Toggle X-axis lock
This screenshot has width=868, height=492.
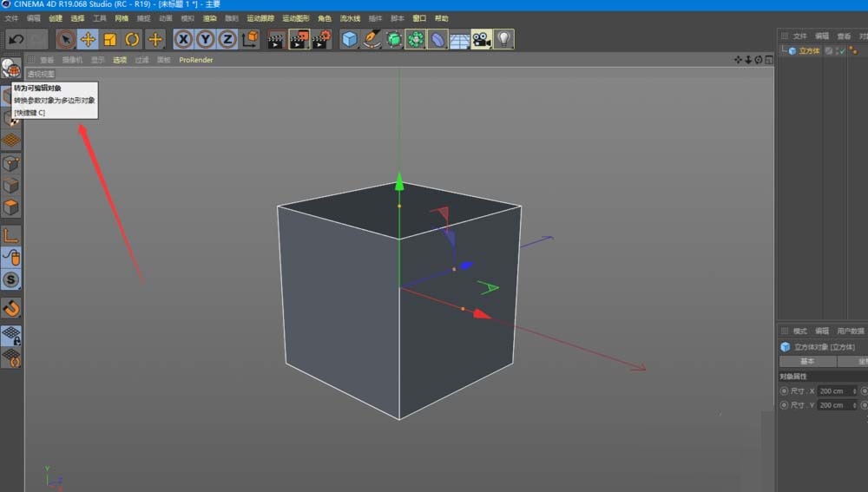[x=183, y=39]
